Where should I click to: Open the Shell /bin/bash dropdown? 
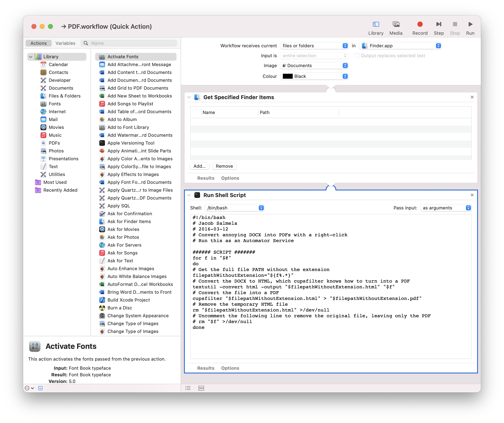click(234, 208)
